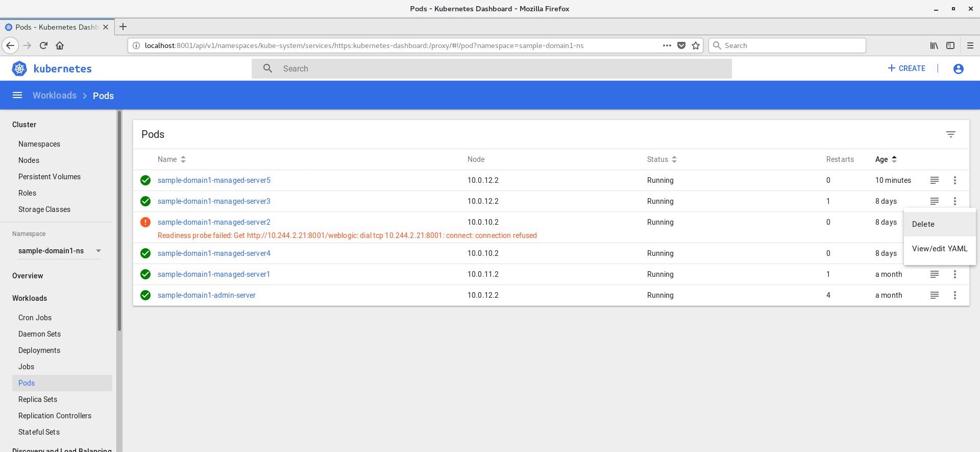This screenshot has height=452, width=980.
Task: Focus the Kubernetes dashboard search field
Action: point(491,68)
